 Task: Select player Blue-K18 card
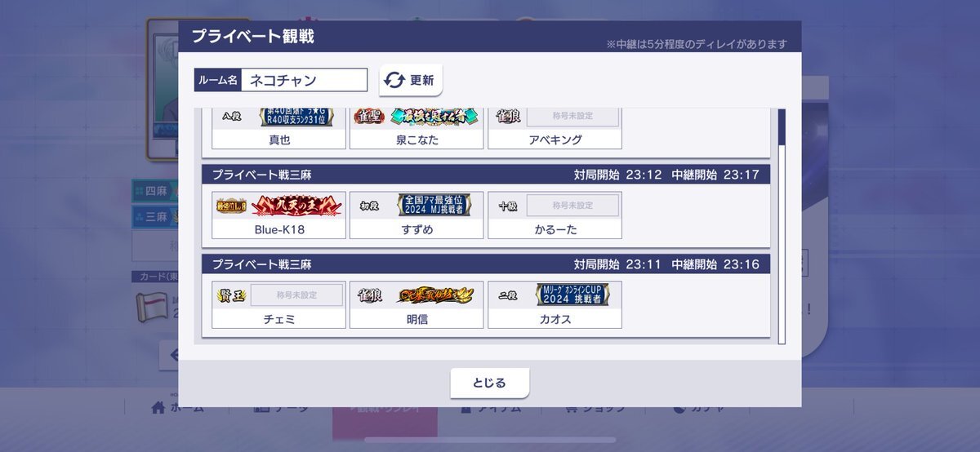279,215
